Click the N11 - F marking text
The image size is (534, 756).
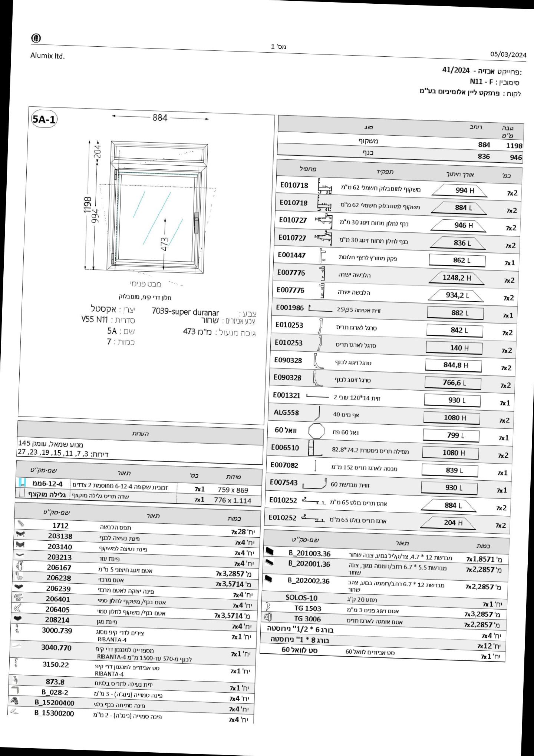click(481, 82)
